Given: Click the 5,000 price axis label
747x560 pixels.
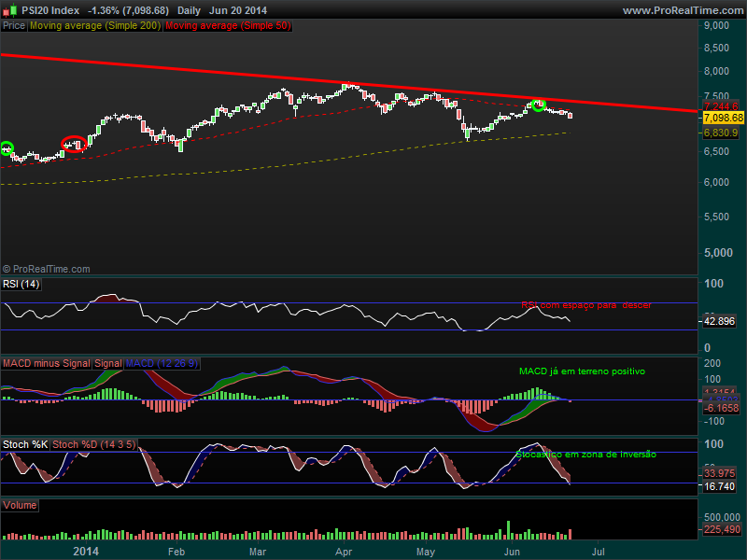Looking at the screenshot, I should click(718, 253).
